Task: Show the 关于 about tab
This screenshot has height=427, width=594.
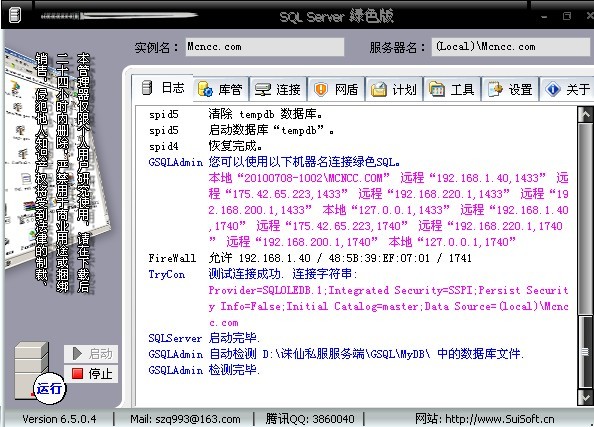Action: point(567,89)
